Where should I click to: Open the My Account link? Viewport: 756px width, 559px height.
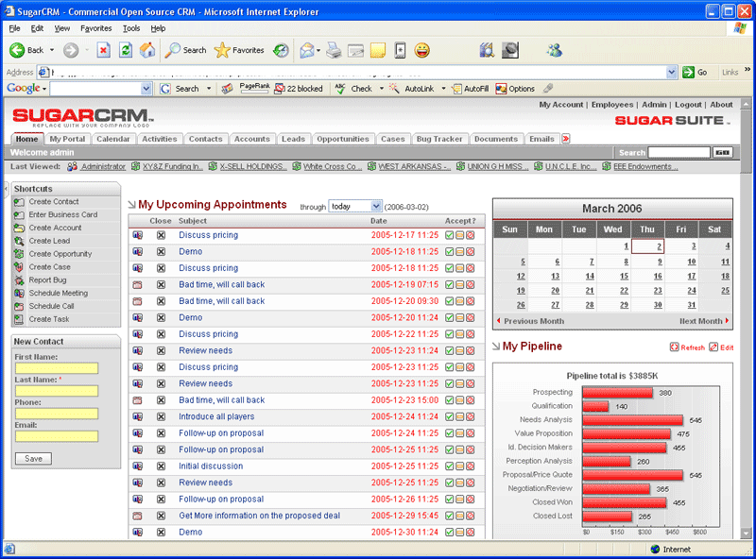561,105
